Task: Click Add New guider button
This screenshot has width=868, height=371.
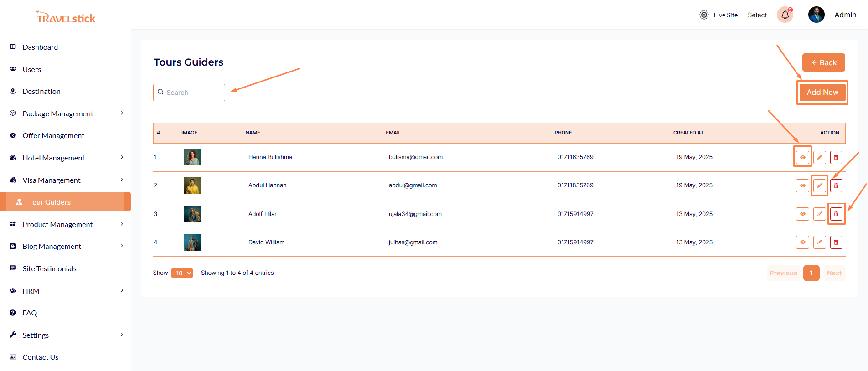Action: click(822, 92)
